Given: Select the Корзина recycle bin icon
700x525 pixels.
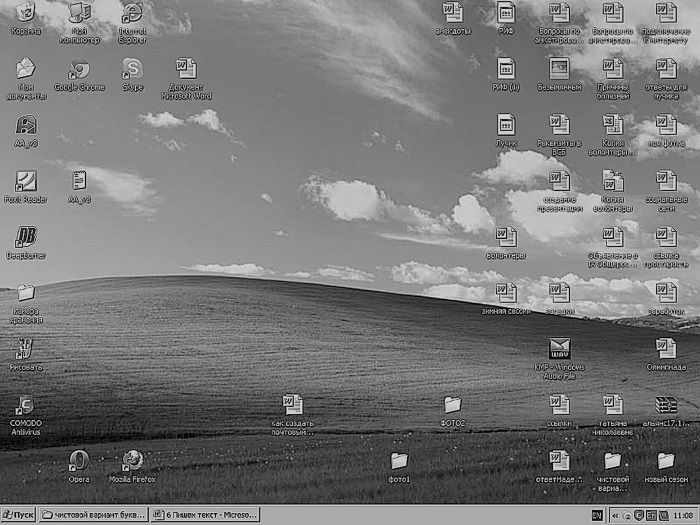Looking at the screenshot, I should tap(26, 14).
